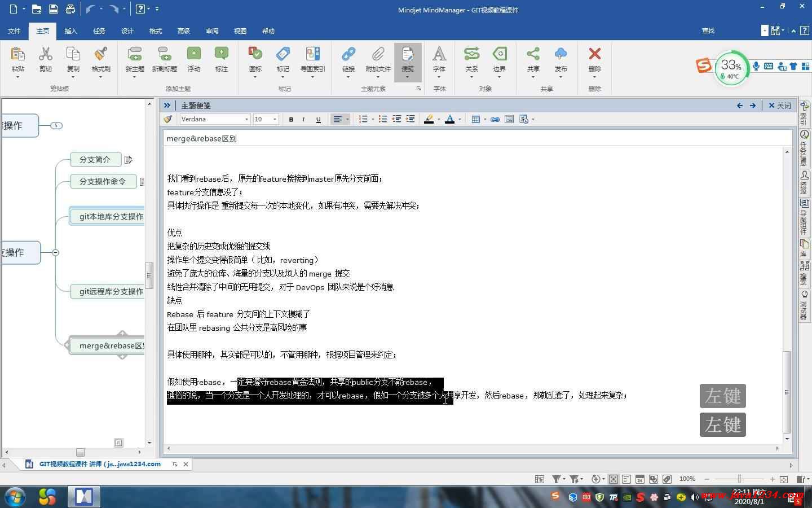Viewport: 812px width, 508px height.
Task: Toggle italic in notes toolbar
Action: point(304,120)
